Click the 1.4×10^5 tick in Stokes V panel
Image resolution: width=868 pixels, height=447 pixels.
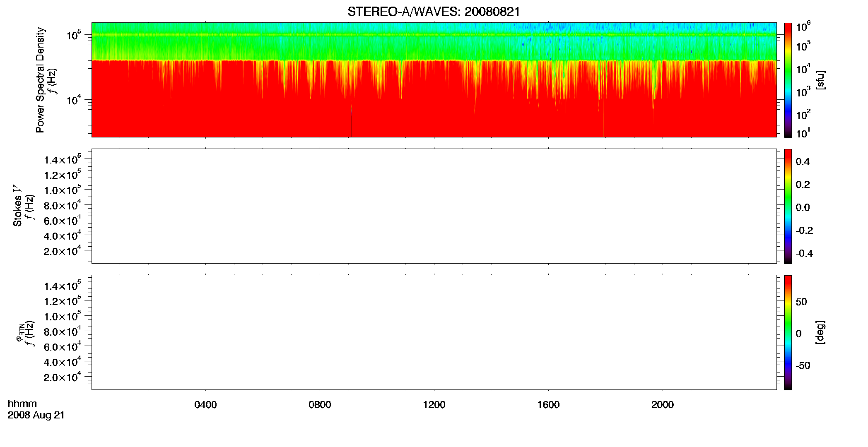[63, 159]
